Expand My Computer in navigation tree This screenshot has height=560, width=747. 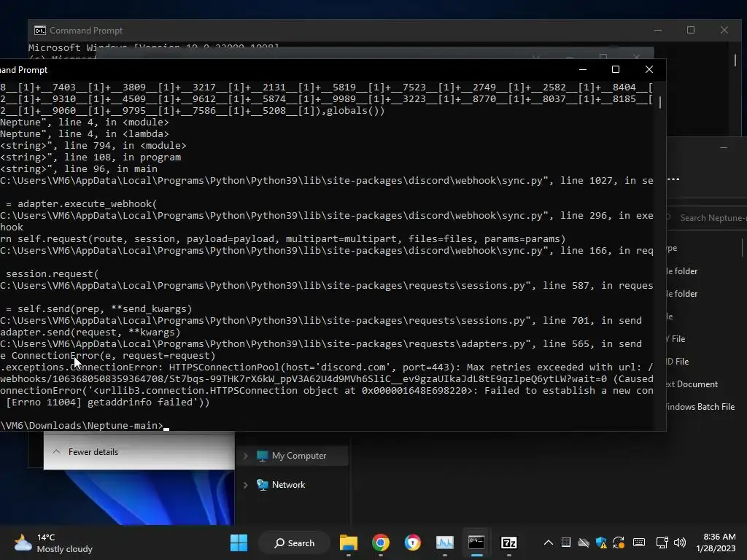coord(245,456)
